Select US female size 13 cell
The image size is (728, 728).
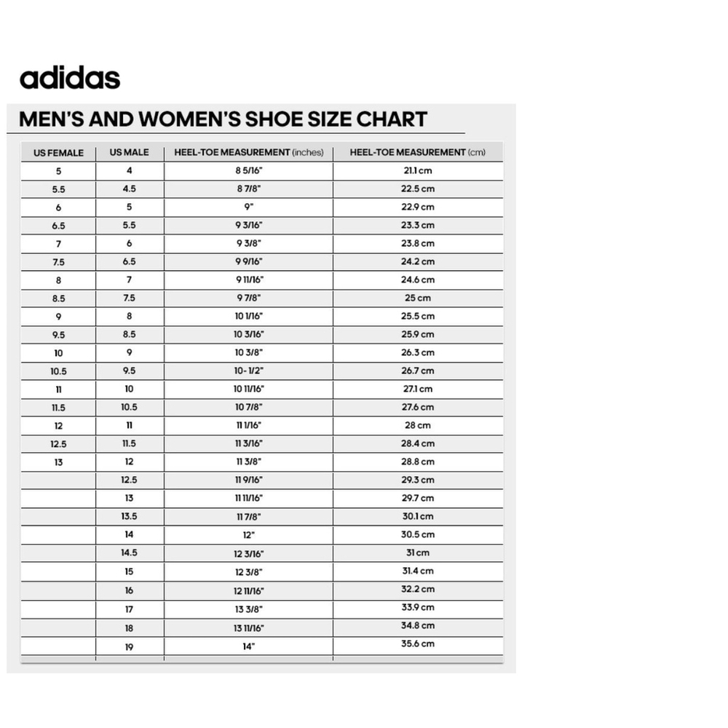point(58,462)
